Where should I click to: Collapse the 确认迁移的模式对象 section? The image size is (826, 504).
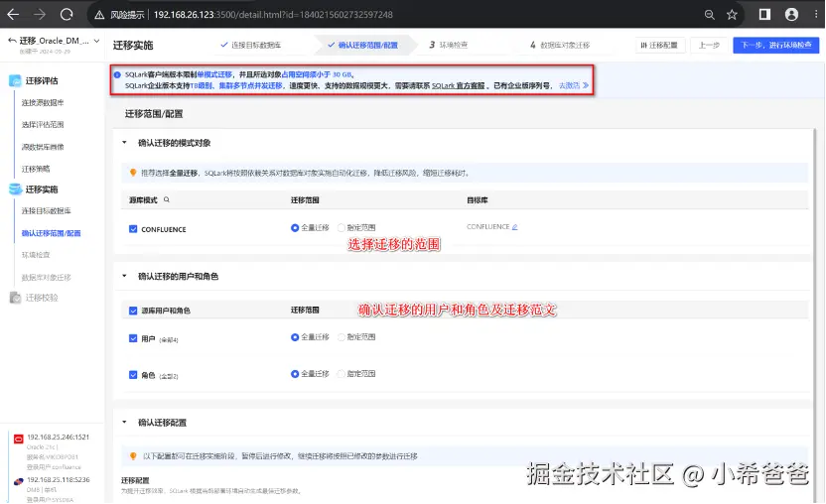point(124,143)
